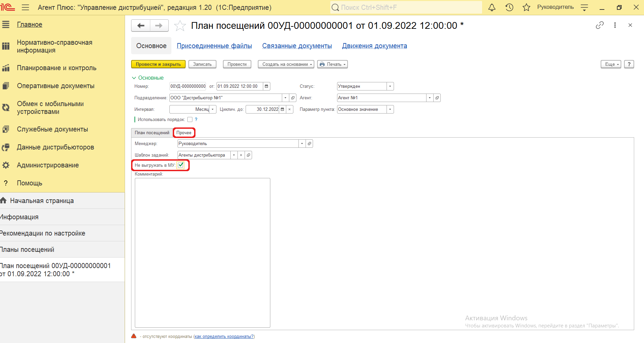Image resolution: width=644 pixels, height=343 pixels.
Task: Click the Нормативно-справочная информация sidebar icon
Action: point(6,46)
